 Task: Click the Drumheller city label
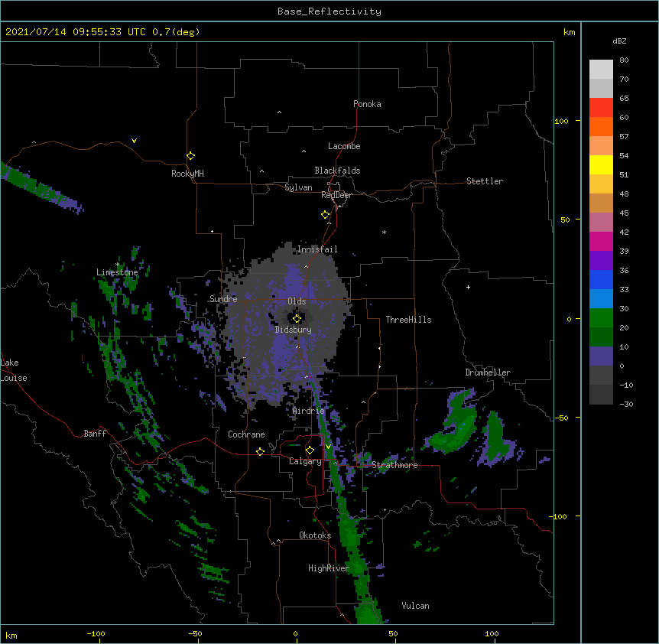[488, 372]
